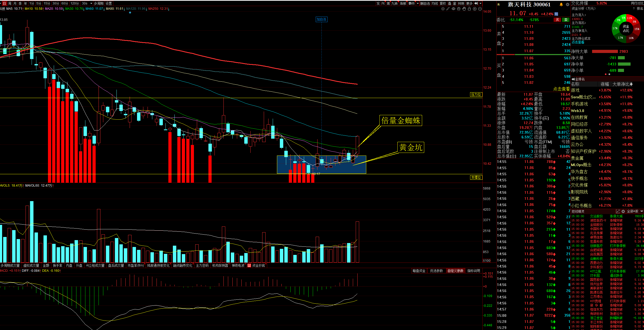Image resolution: width=644 pixels, height=330 pixels.
Task: Toggle the 复权 price adjustment button
Action: 443,3
